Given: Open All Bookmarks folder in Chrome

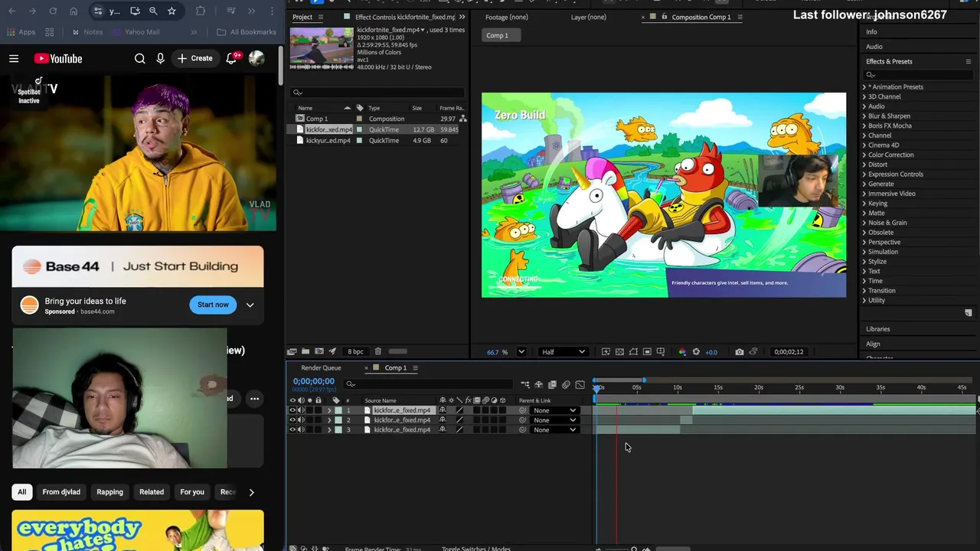Looking at the screenshot, I should (247, 32).
